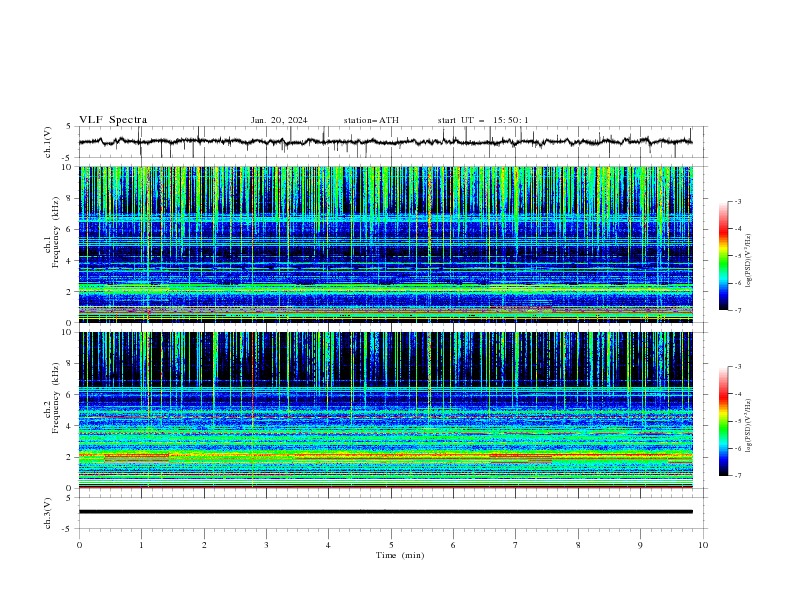This screenshot has height=612, width=792.
Task: Click the "VLF Spectra" title text
Action: [113, 120]
